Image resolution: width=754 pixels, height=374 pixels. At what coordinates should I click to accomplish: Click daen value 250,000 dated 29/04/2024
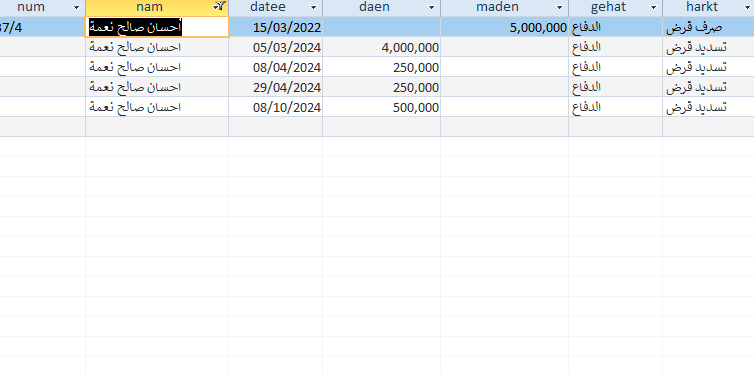point(381,87)
